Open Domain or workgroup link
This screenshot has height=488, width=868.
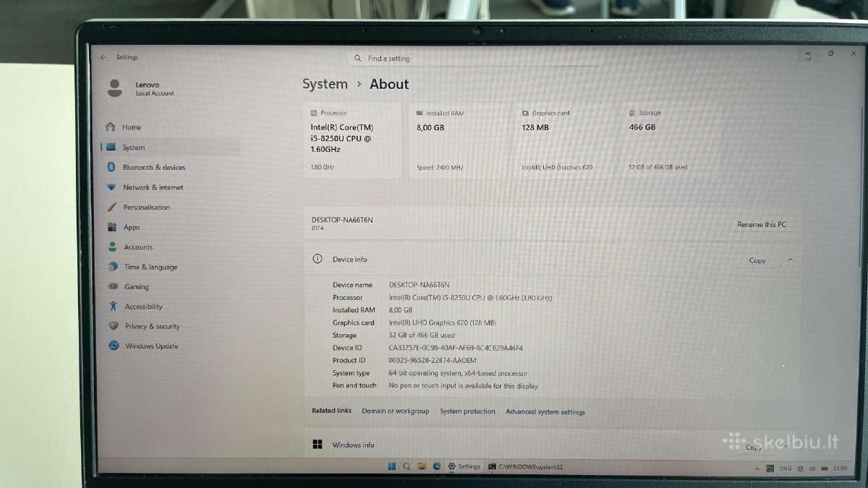(395, 411)
